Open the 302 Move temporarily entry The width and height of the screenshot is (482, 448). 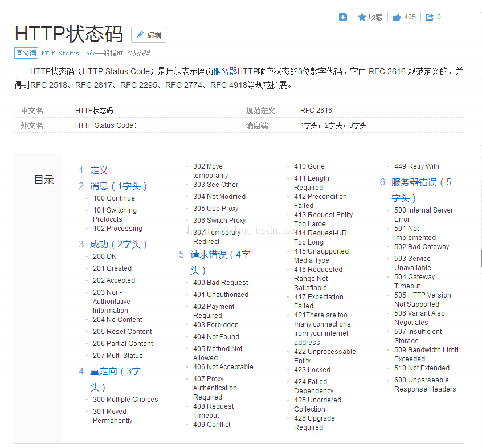[211, 171]
